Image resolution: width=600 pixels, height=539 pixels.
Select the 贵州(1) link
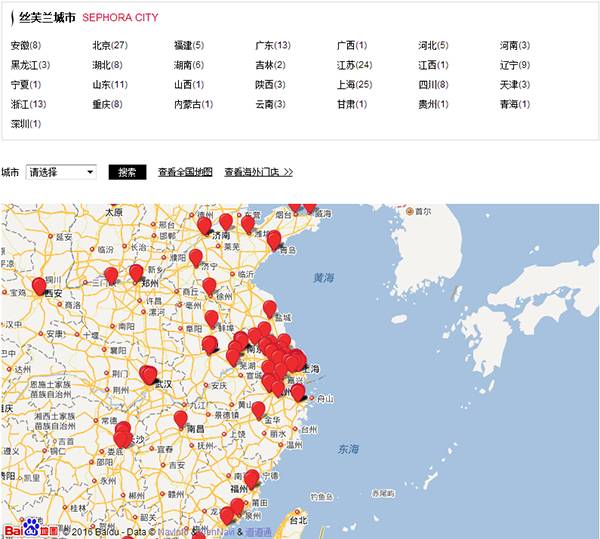tap(433, 104)
